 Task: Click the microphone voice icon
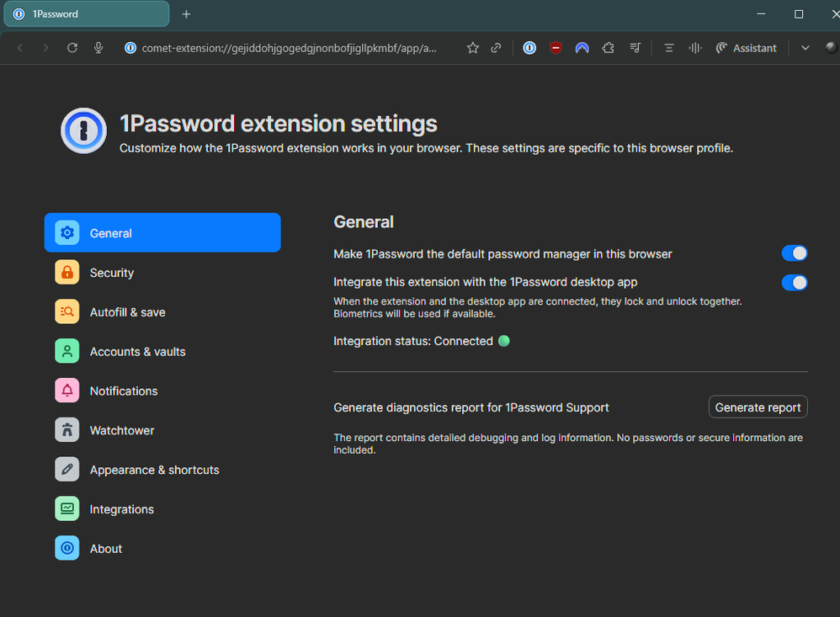(98, 48)
